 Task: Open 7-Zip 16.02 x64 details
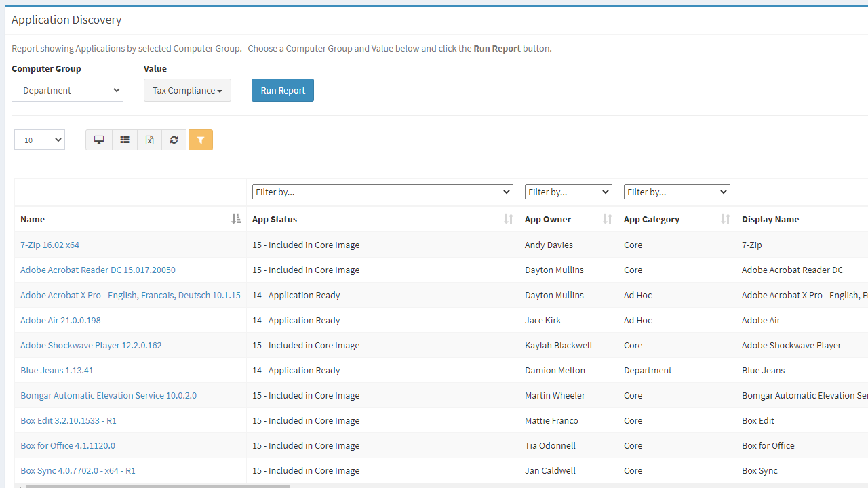coord(50,245)
